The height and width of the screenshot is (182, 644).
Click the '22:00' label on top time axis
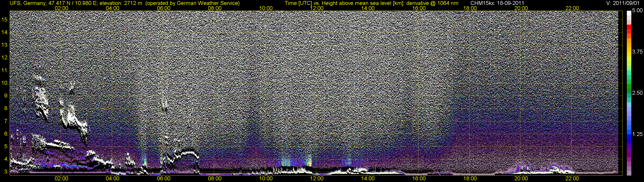pos(572,8)
